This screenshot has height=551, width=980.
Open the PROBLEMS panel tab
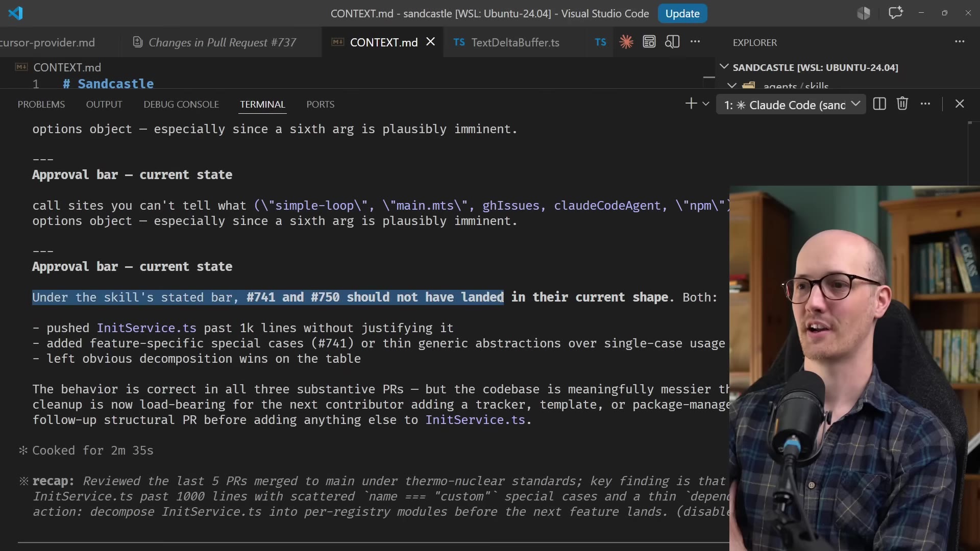(41, 104)
